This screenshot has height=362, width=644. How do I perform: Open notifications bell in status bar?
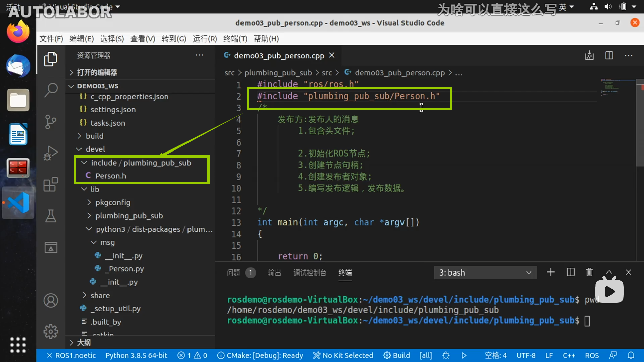631,355
